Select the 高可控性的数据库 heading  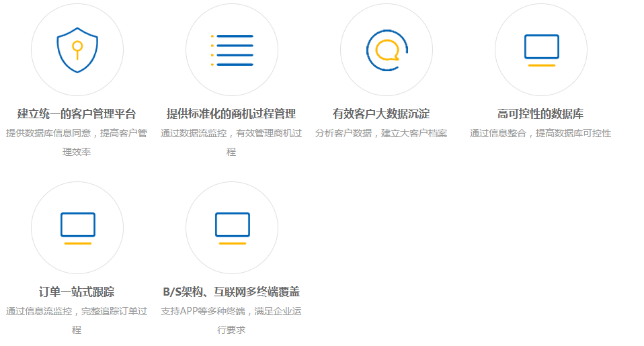(x=540, y=114)
